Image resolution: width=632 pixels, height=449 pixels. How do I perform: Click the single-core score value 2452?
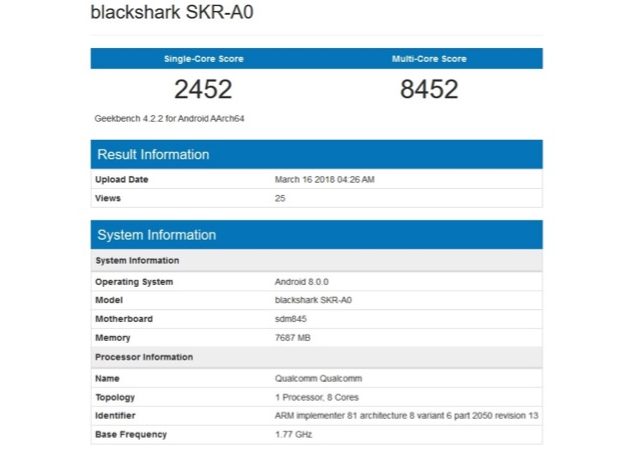(x=203, y=90)
